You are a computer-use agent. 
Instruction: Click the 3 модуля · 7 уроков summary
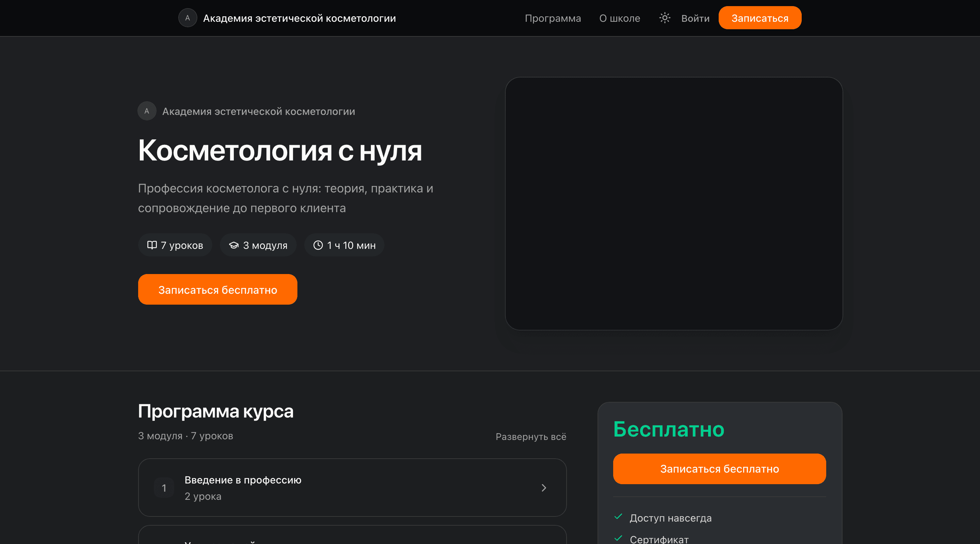185,436
